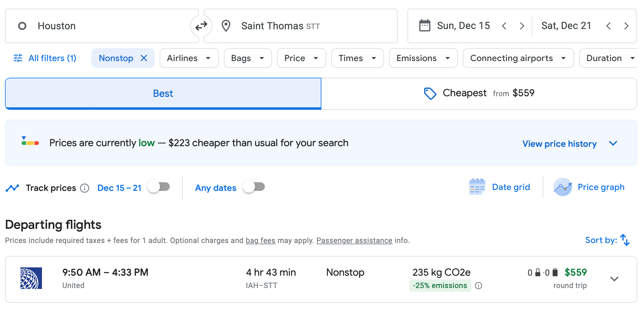Click the emissions info icon
This screenshot has height=309, width=644.
click(x=479, y=286)
